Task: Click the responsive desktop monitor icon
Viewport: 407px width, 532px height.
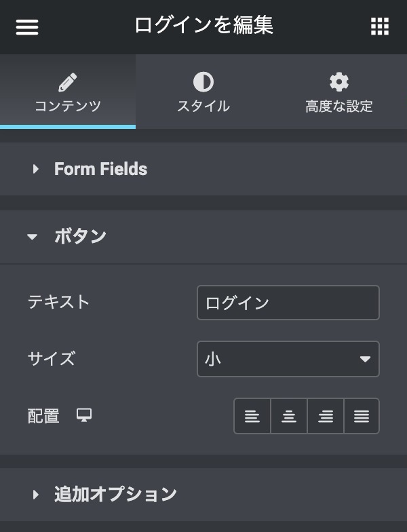Action: click(84, 415)
